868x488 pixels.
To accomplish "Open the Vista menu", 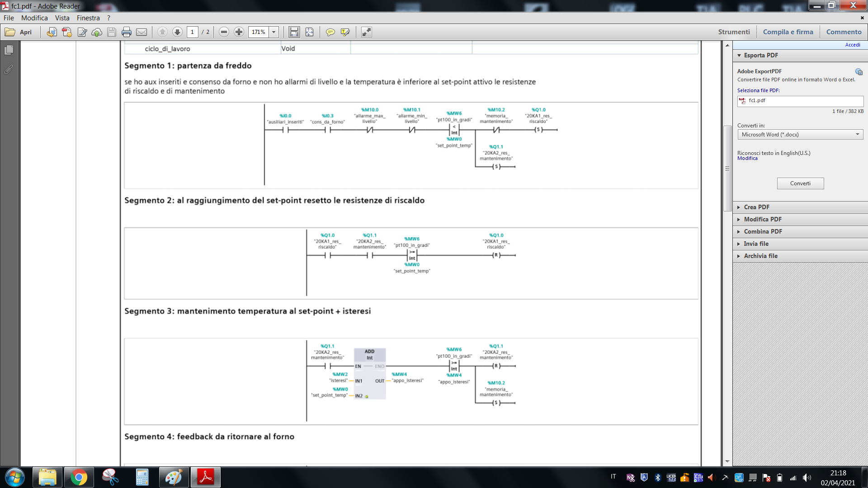I will pyautogui.click(x=62, y=18).
